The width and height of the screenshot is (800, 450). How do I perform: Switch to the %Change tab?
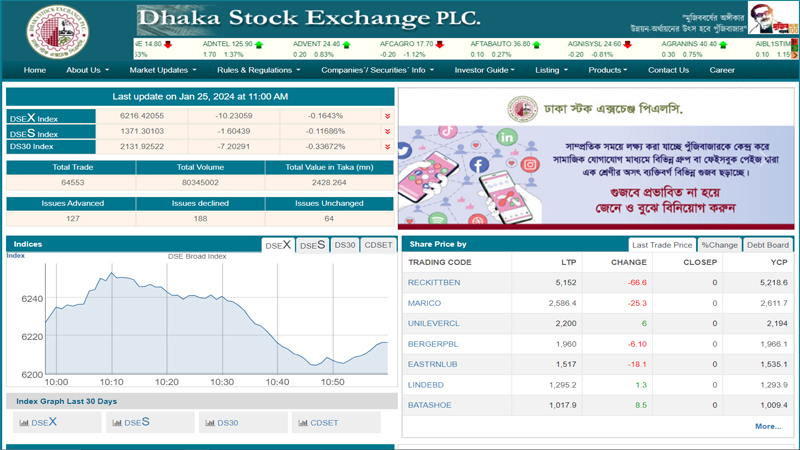tap(719, 245)
